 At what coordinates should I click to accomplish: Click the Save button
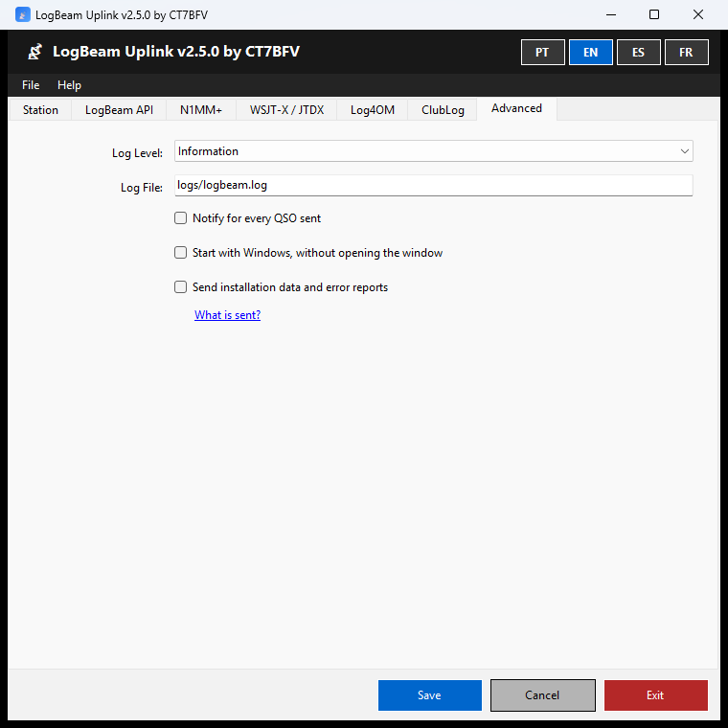[x=430, y=695]
